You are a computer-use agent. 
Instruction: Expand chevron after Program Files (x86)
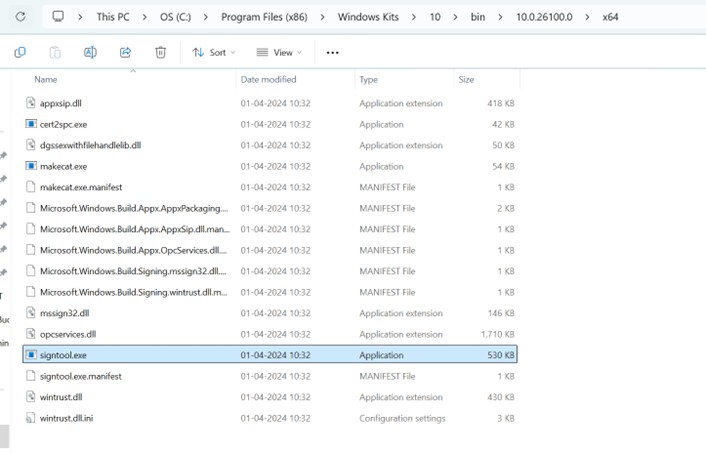(x=322, y=17)
